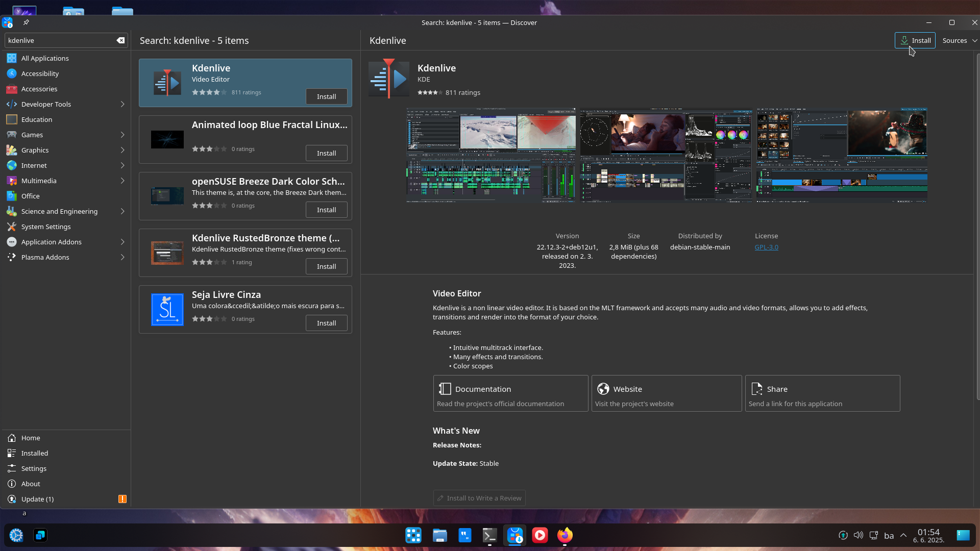
Task: Install Kdenlive from header button
Action: pyautogui.click(x=915, y=40)
